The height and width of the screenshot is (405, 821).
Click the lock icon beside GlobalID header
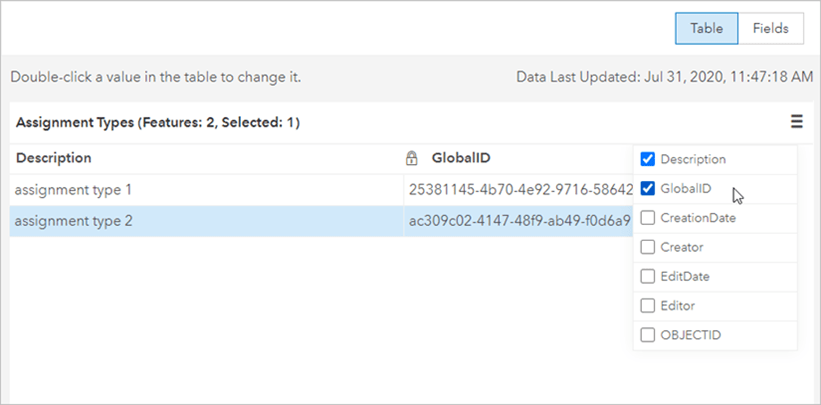[x=411, y=158]
